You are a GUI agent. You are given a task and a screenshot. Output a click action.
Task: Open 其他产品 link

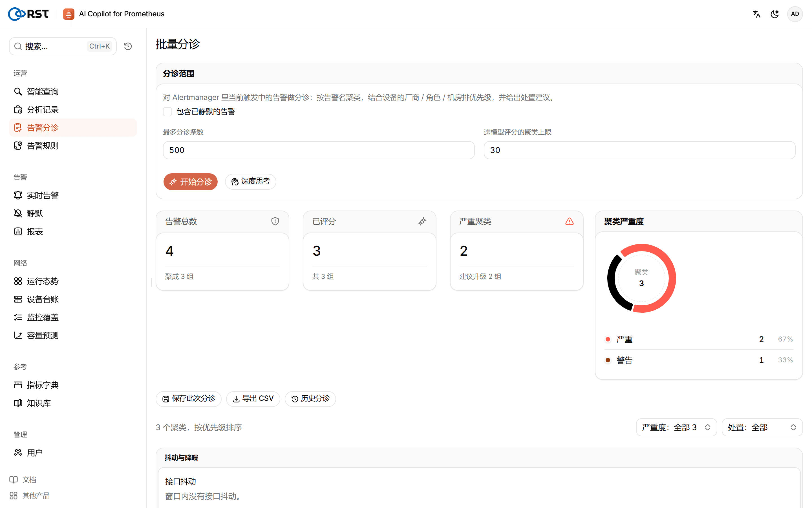click(30, 496)
